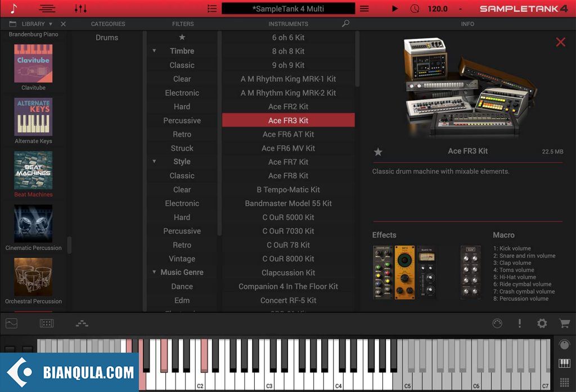Screen dimensions: 576x392
Task: Select the B Tempo-Matic Kit instrument
Action: 289,190
